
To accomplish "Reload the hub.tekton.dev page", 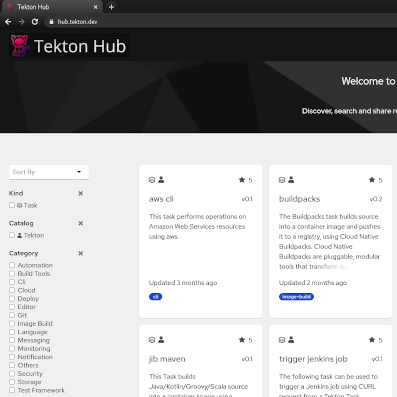I will (35, 22).
